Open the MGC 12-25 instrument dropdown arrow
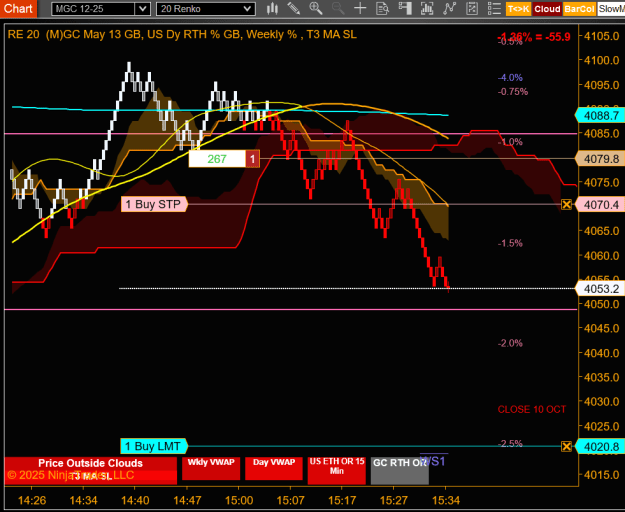The width and height of the screenshot is (625, 512). (x=142, y=9)
